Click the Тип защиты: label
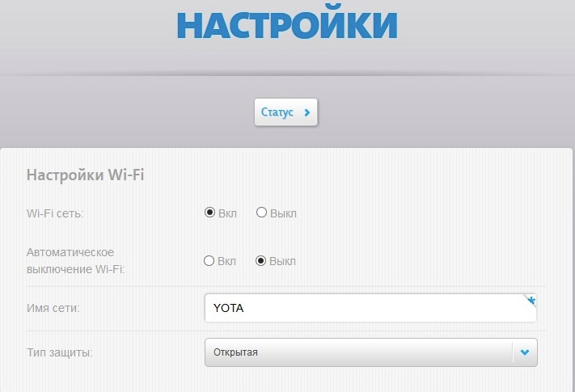 59,352
